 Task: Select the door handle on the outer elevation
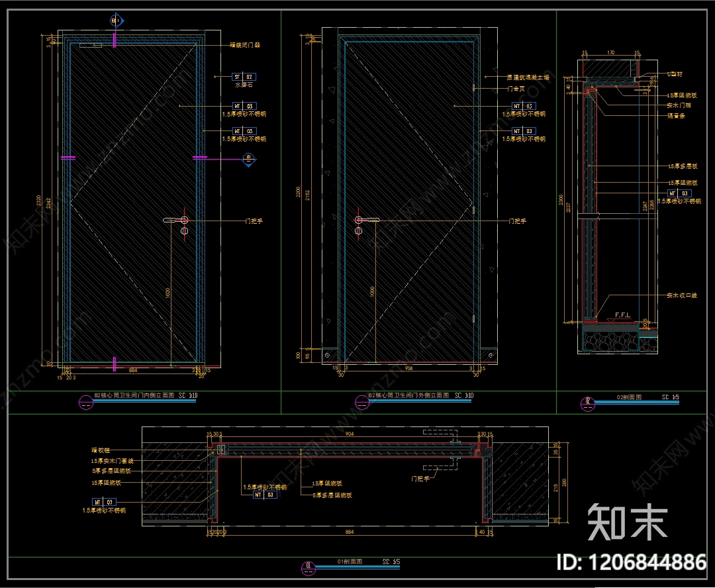pos(367,220)
